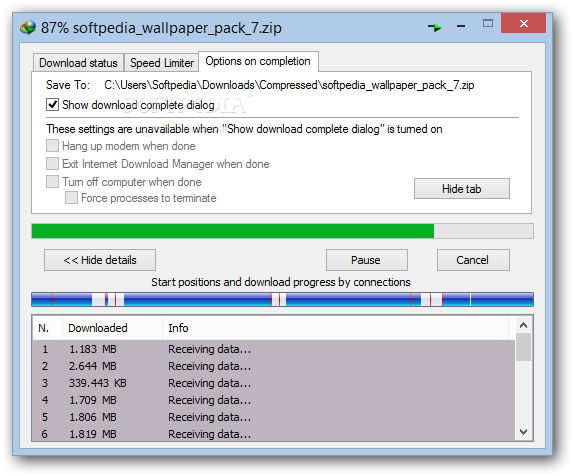573x476 pixels.
Task: Click the scroll down arrow of connections list
Action: pos(524,432)
